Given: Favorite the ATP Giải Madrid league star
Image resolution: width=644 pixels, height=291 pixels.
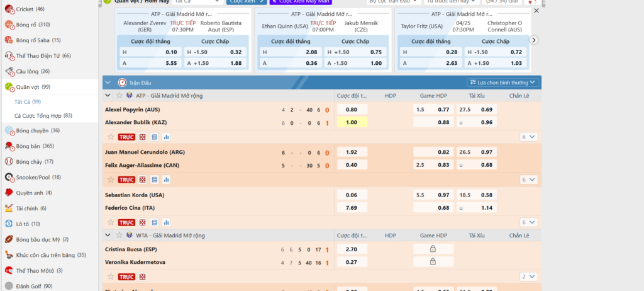Looking at the screenshot, I should pos(119,95).
